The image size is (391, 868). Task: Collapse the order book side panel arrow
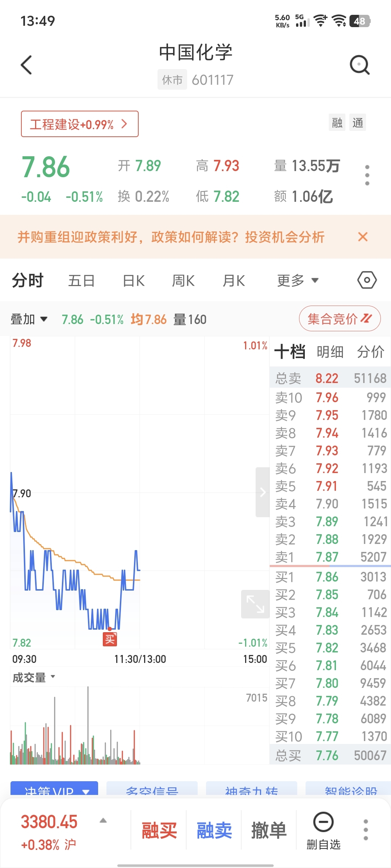(262, 492)
